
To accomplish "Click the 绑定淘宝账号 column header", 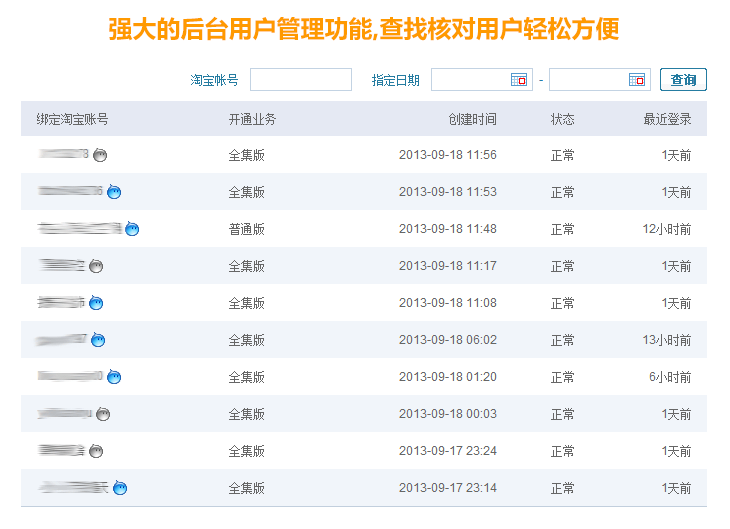I will (72, 119).
